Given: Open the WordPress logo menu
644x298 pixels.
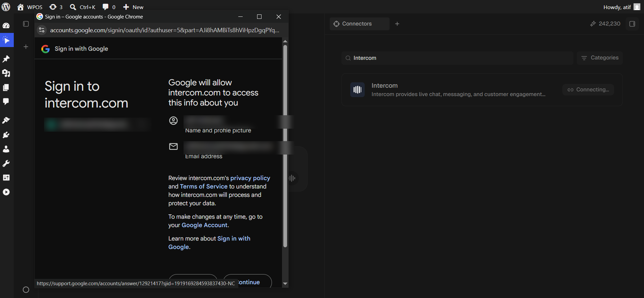Looking at the screenshot, I should point(6,7).
